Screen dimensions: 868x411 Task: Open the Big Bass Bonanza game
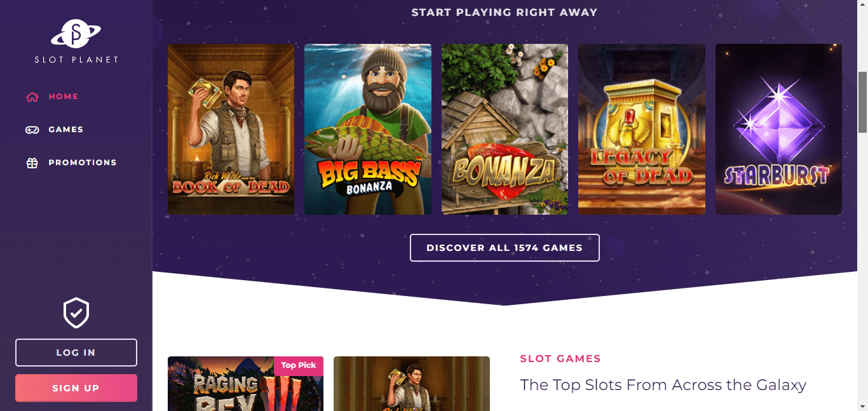pyautogui.click(x=368, y=129)
